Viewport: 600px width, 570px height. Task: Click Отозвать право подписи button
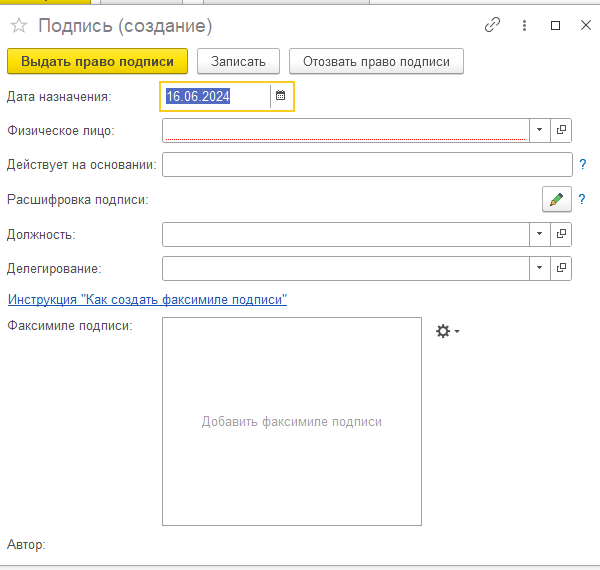[376, 61]
